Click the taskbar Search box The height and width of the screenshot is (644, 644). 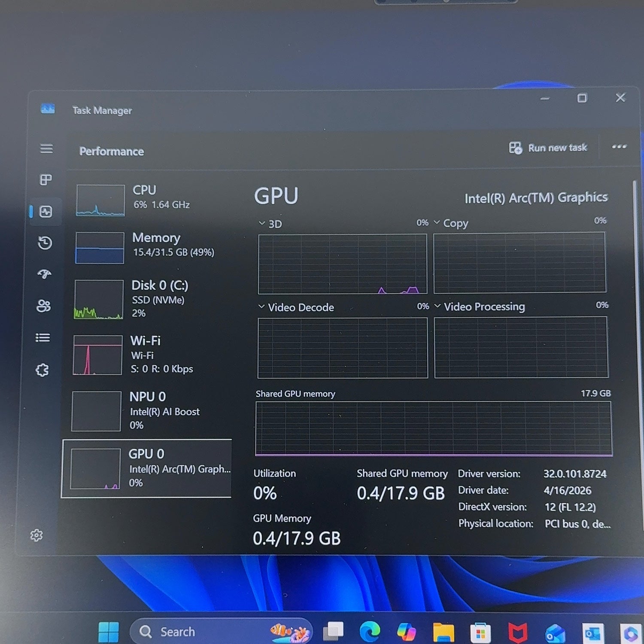[x=221, y=632]
